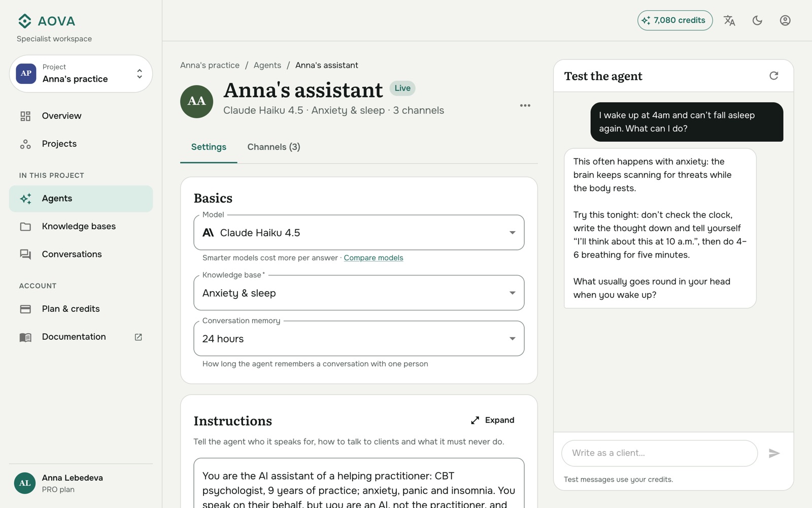
Task: Reset the test chat with refresh icon
Action: point(773,76)
